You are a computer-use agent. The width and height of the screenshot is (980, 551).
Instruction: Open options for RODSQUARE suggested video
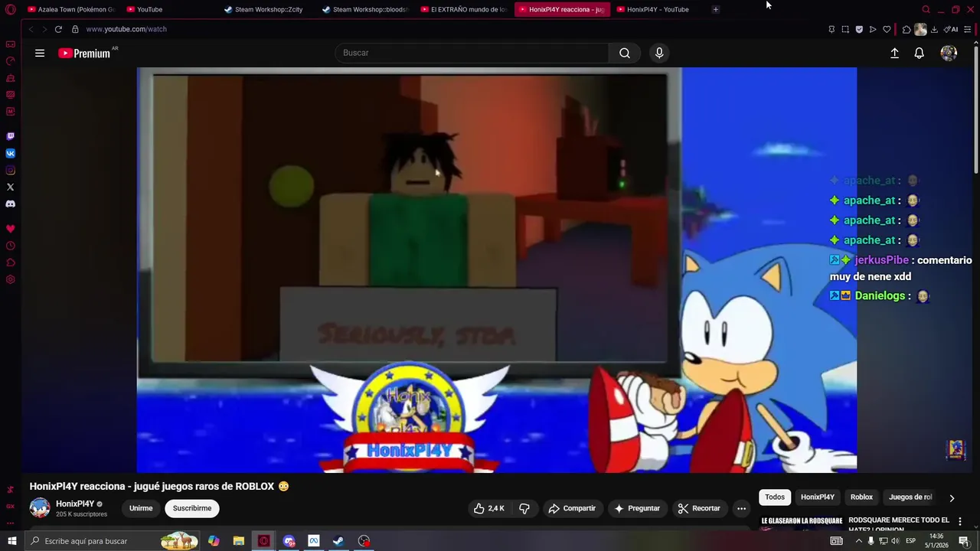pyautogui.click(x=960, y=521)
